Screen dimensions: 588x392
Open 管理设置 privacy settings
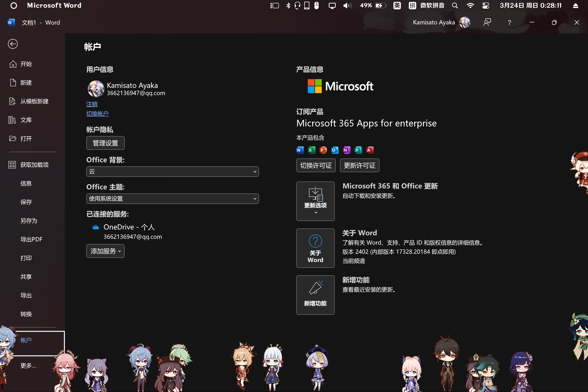(105, 143)
